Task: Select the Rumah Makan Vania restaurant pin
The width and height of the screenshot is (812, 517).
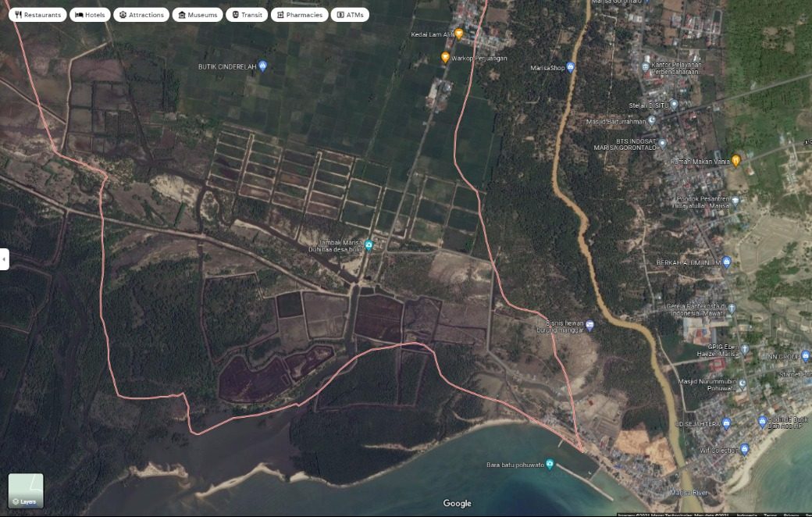Action: pos(735,161)
